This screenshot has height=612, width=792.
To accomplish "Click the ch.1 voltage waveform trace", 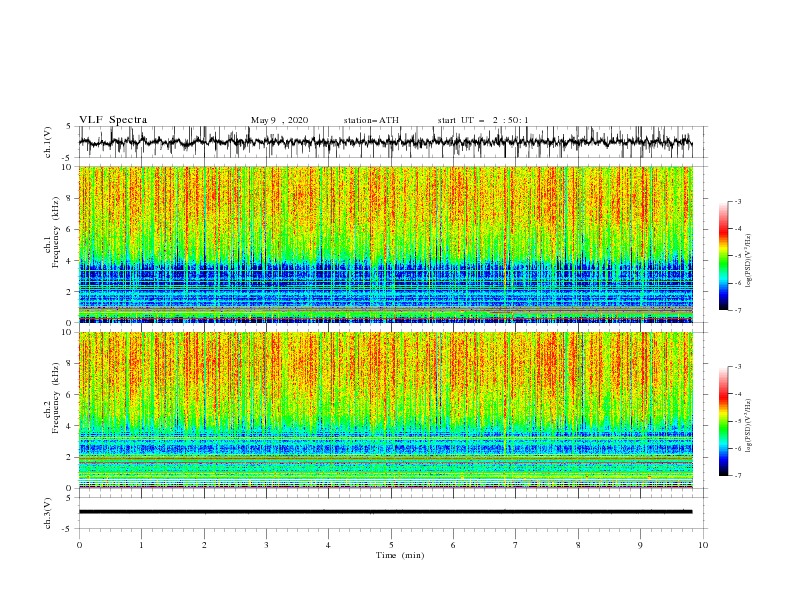I will pos(385,142).
